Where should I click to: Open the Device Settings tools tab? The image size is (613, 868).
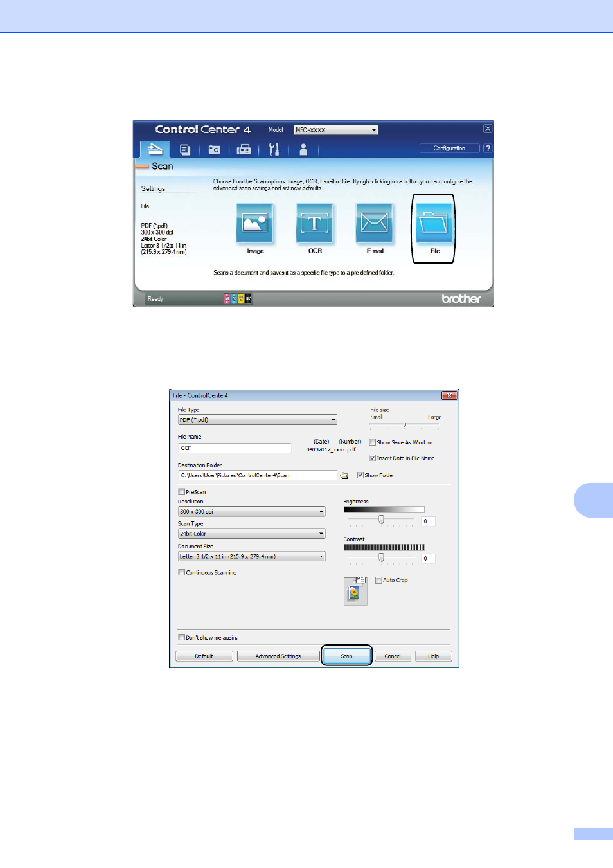[274, 150]
